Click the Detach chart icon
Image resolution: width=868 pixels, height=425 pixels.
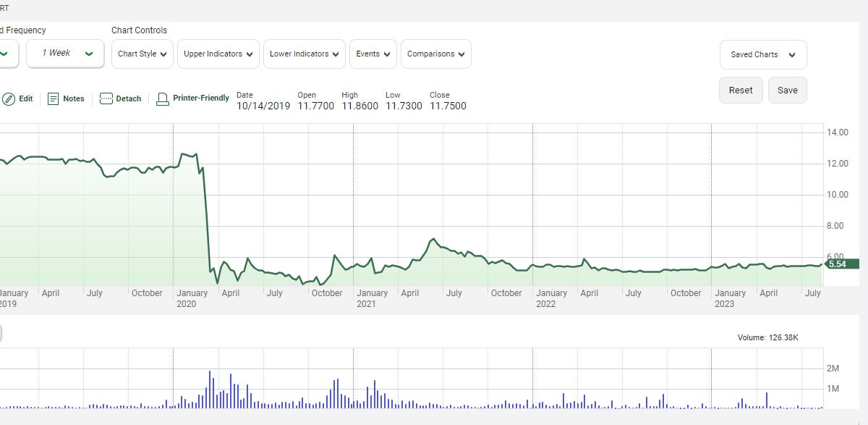(x=105, y=98)
